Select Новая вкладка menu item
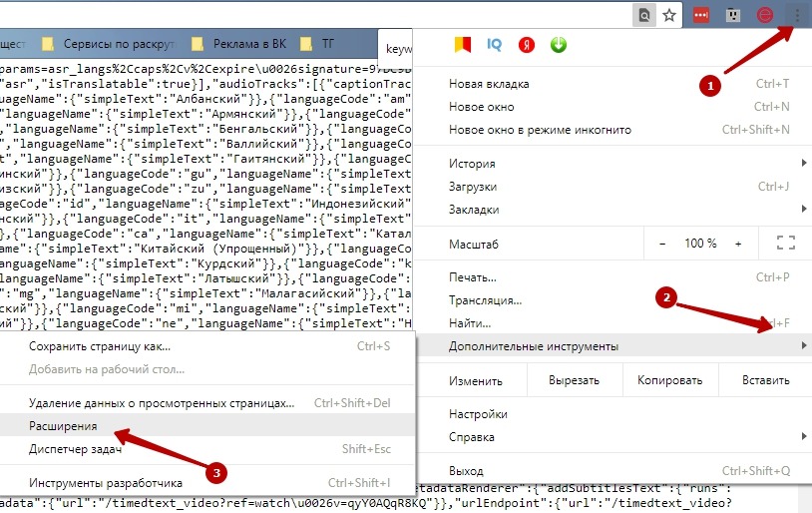 click(613, 84)
